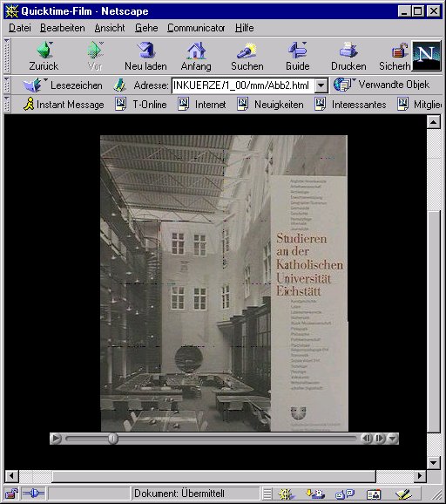Step movie forward one frame
The width and height of the screenshot is (446, 504).
[x=380, y=439]
